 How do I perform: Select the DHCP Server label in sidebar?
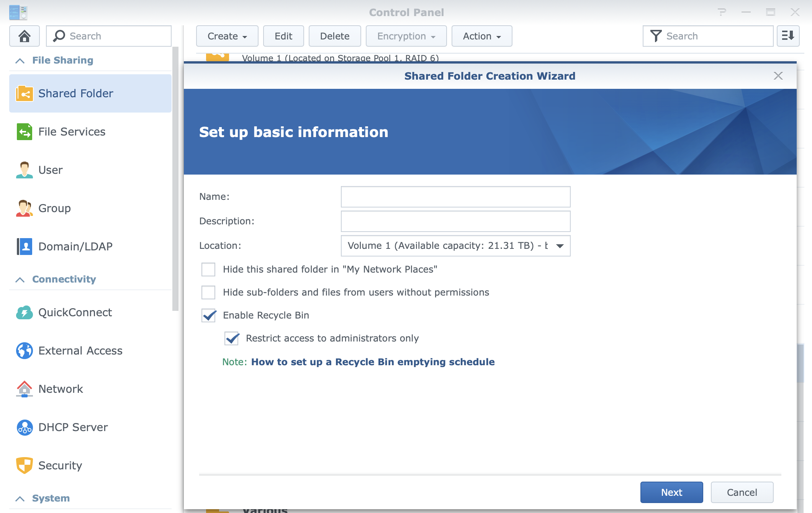tap(73, 427)
